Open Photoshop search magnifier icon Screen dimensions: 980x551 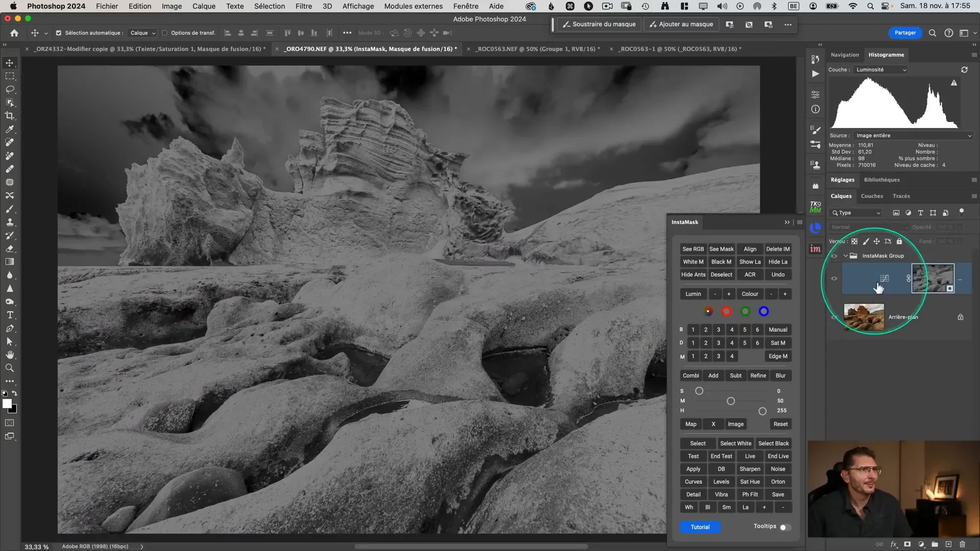(933, 33)
